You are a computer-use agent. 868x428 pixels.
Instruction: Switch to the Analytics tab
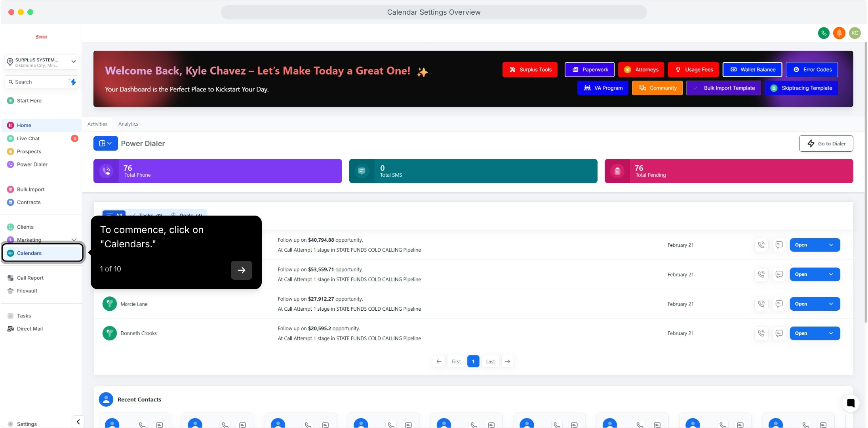pyautogui.click(x=128, y=124)
